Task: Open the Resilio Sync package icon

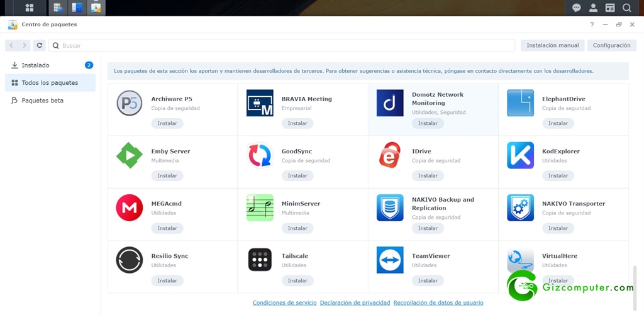Action: click(x=130, y=260)
